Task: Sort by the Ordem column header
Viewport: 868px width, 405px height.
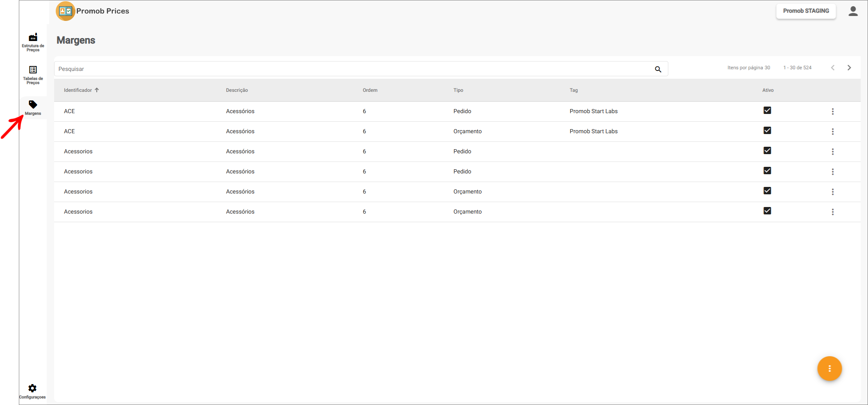Action: tap(370, 90)
